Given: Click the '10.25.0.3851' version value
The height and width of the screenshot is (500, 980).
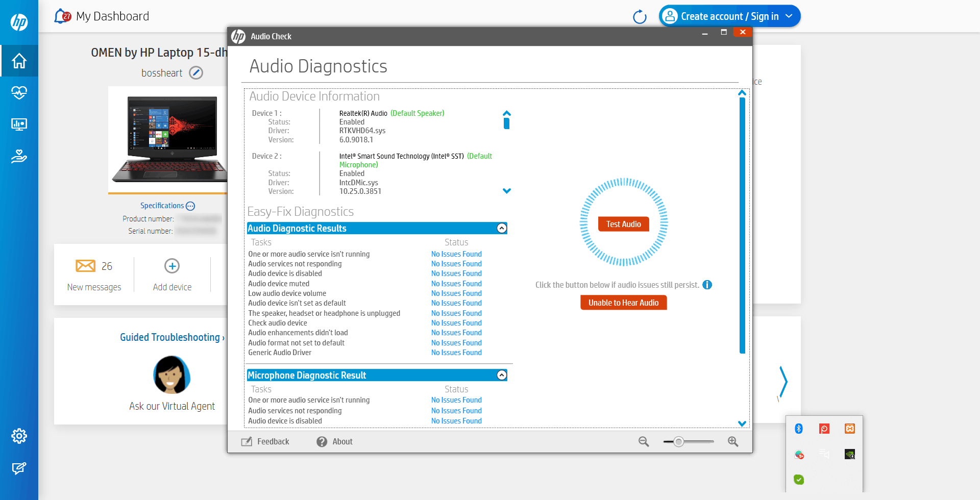Looking at the screenshot, I should coord(360,191).
